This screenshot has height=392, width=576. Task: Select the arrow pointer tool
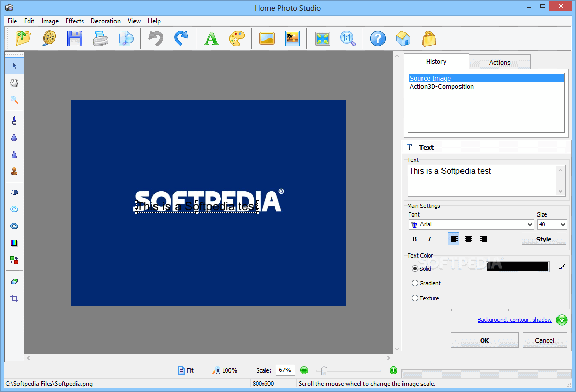(x=14, y=66)
